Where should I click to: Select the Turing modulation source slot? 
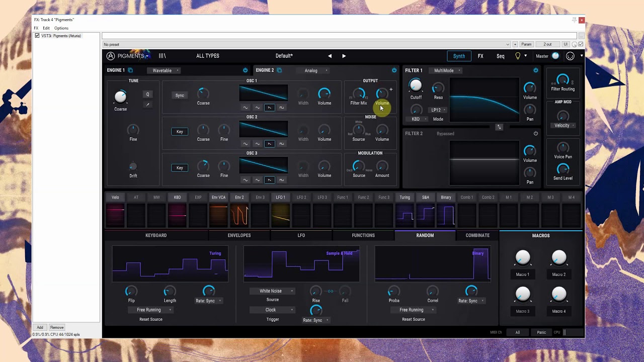coord(405,211)
